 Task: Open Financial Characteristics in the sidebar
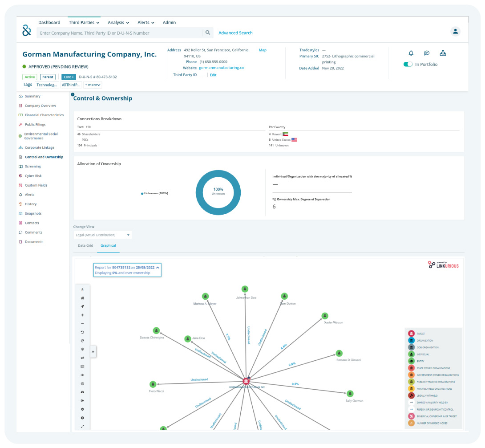click(x=44, y=115)
